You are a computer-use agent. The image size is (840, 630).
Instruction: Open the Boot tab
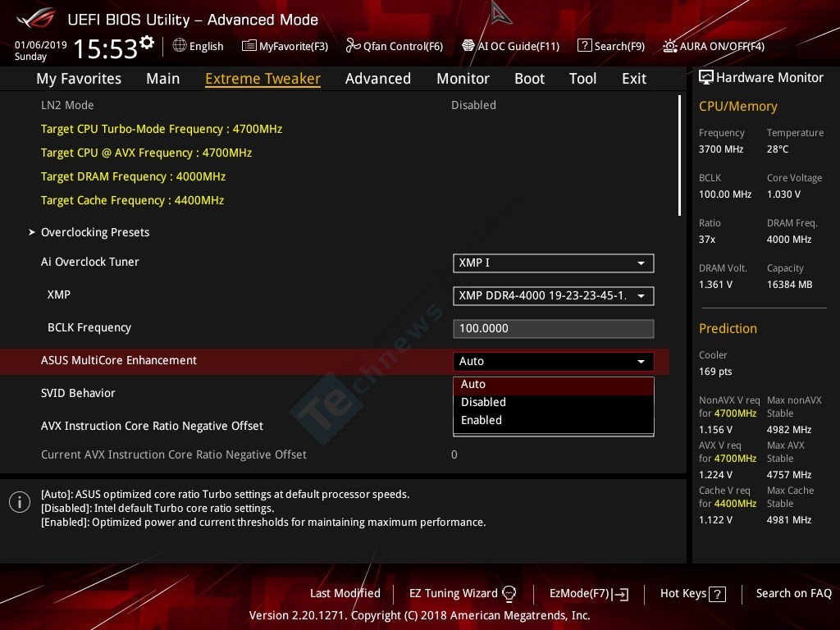point(529,79)
